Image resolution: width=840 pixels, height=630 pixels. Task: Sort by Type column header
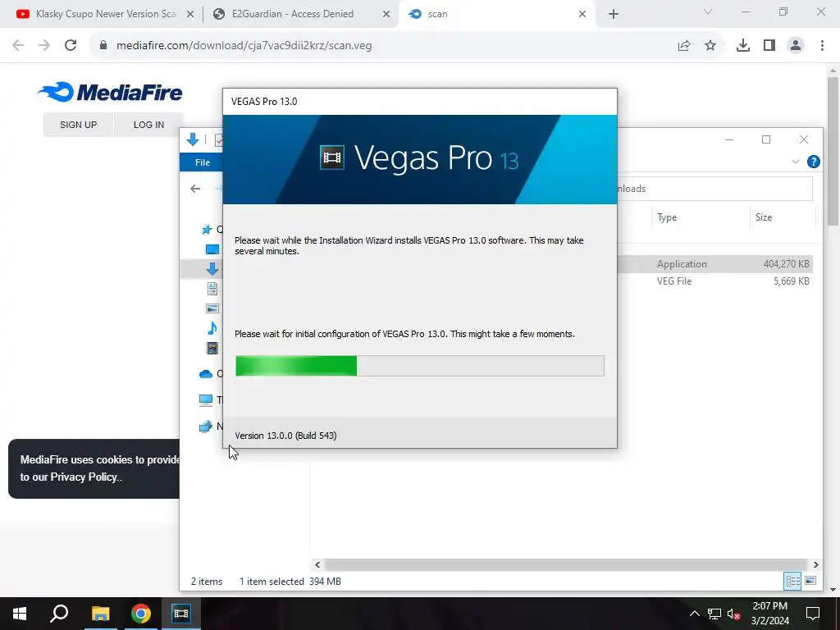667,217
